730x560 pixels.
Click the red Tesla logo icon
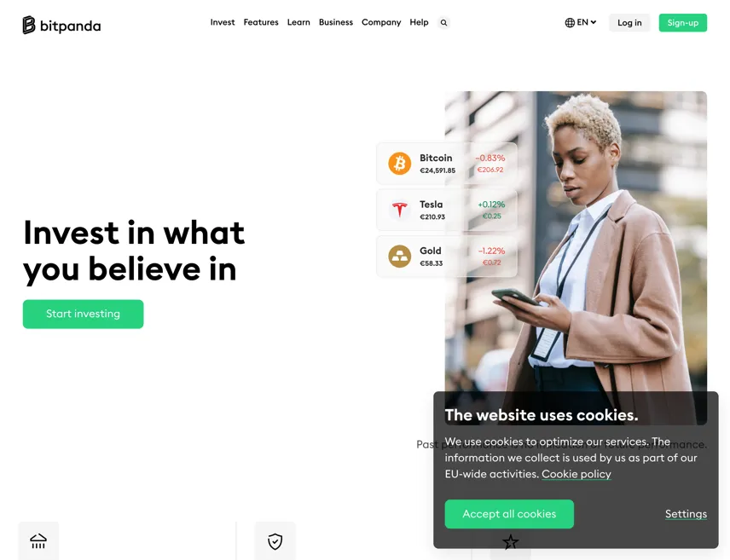(399, 210)
